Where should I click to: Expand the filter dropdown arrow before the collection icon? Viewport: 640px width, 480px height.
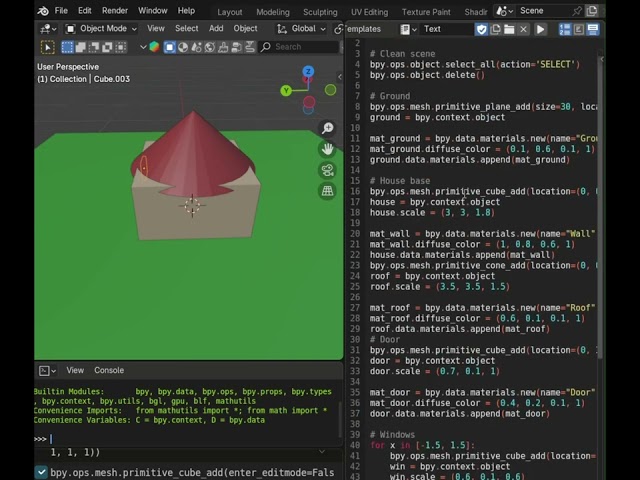click(143, 47)
